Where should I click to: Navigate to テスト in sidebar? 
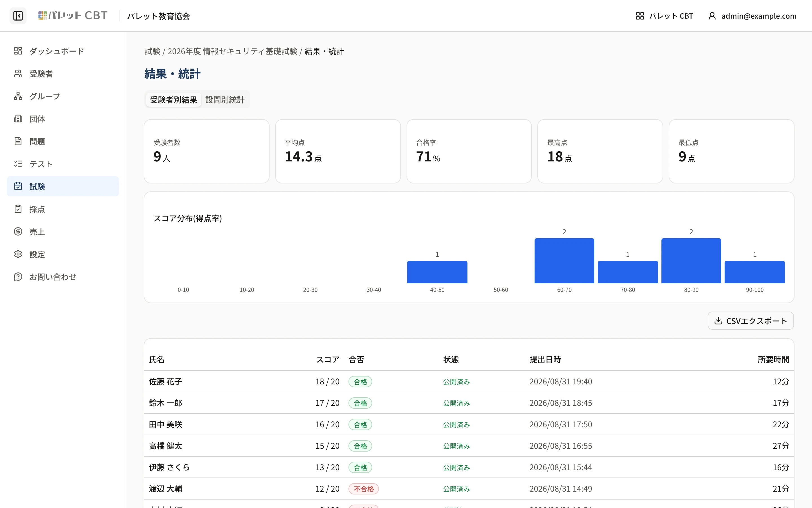pyautogui.click(x=63, y=164)
